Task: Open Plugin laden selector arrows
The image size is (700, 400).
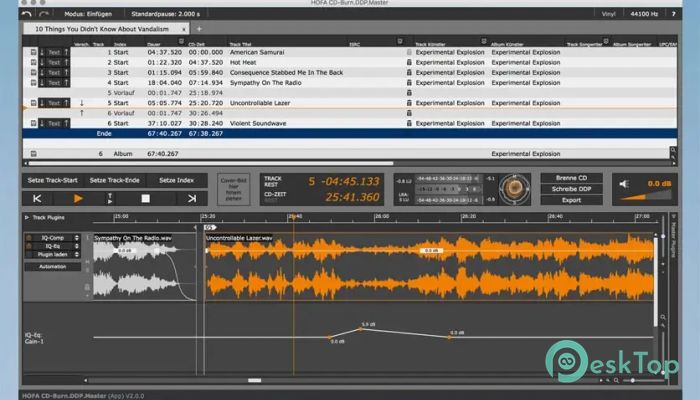Action: [x=77, y=254]
